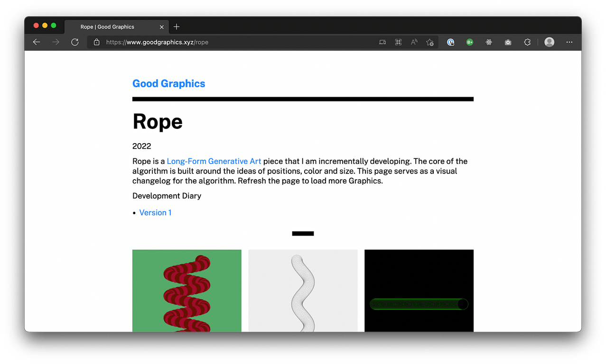Image resolution: width=606 pixels, height=364 pixels.
Task: Maximize the window with green button
Action: point(54,26)
